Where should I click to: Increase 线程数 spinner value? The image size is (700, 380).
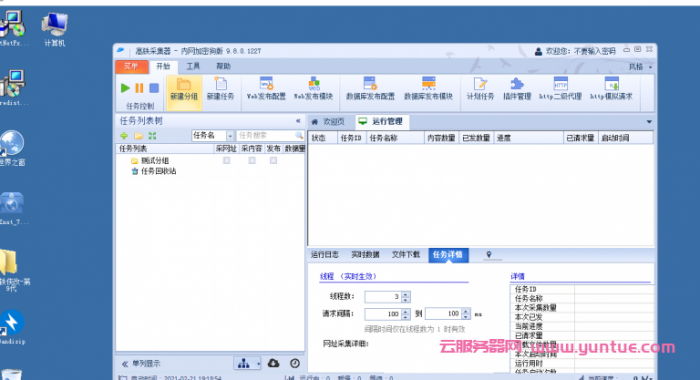405,294
